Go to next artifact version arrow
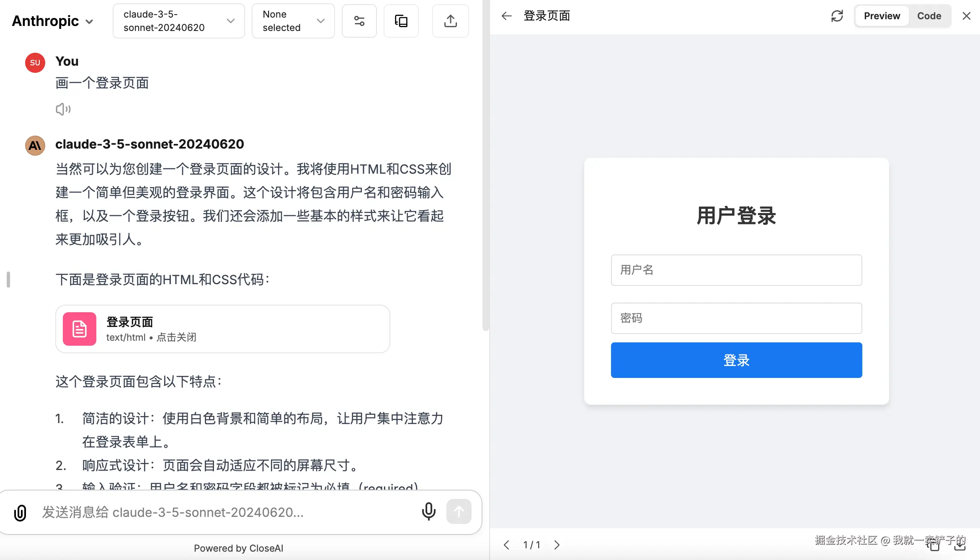The height and width of the screenshot is (560, 980). (557, 545)
